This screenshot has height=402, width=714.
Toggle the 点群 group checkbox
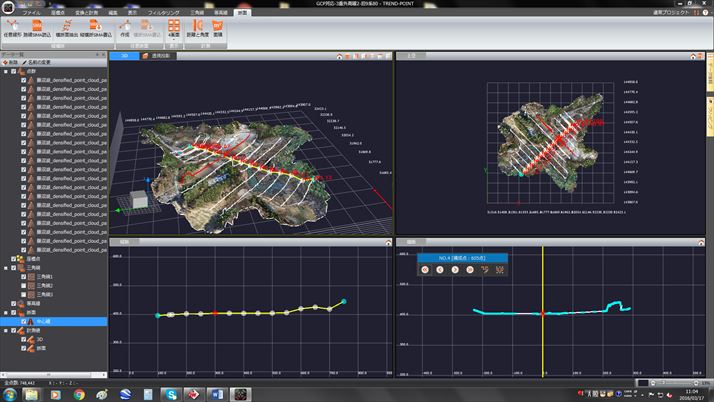14,71
